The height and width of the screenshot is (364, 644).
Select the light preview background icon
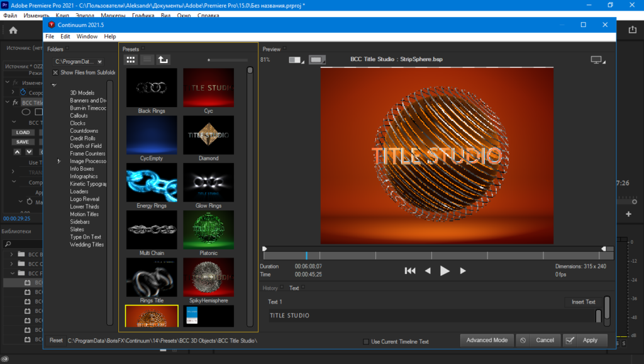296,60
